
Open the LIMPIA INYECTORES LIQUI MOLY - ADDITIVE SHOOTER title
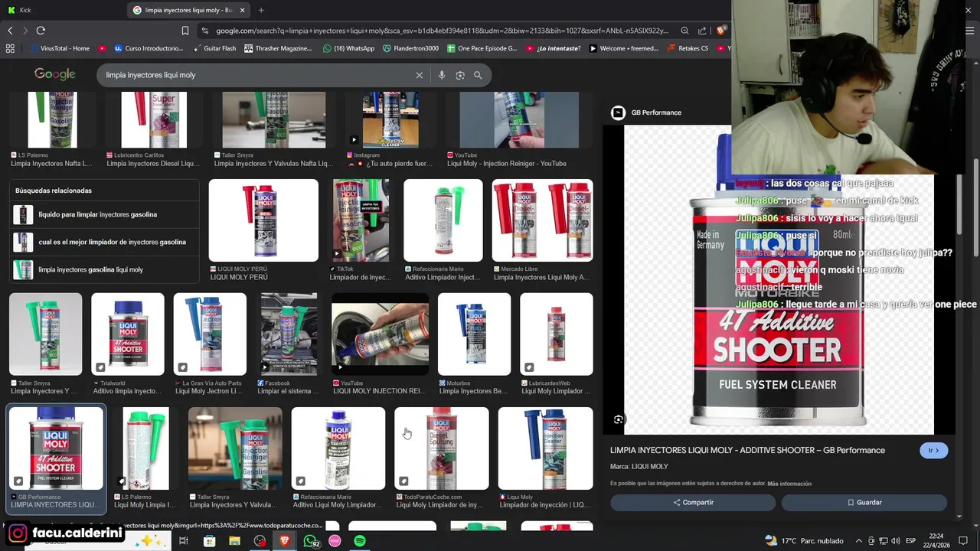point(747,450)
